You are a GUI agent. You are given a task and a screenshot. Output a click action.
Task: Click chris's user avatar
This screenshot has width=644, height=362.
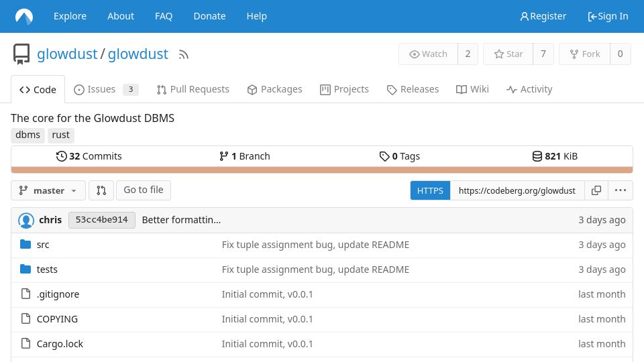pos(26,221)
